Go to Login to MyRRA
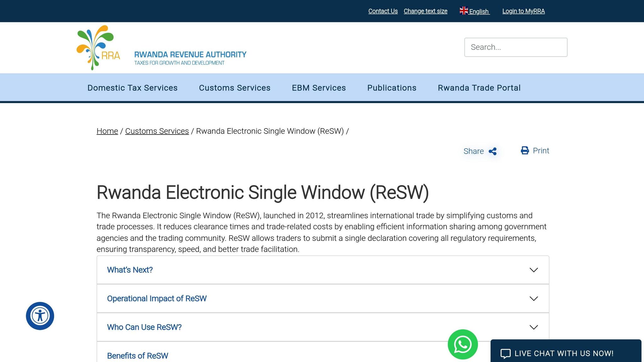Image resolution: width=644 pixels, height=362 pixels. (x=524, y=11)
